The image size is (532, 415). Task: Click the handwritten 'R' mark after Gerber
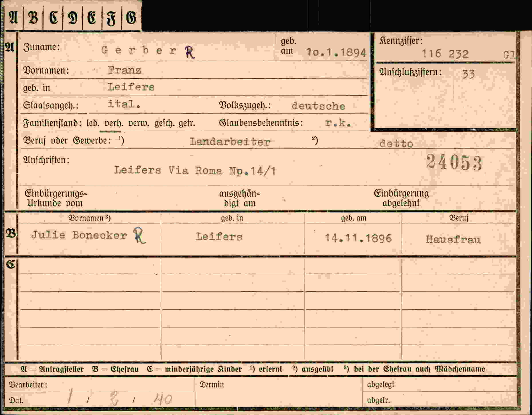pos(190,52)
